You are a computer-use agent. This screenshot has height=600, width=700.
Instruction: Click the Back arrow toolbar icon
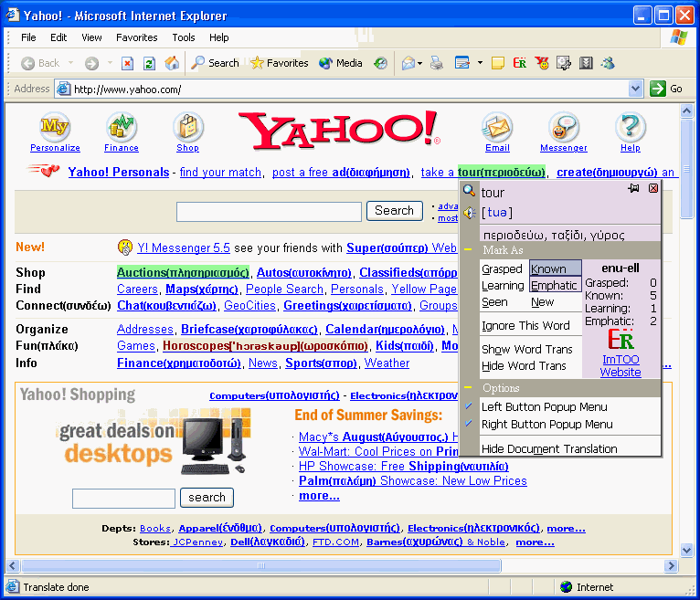click(x=27, y=63)
